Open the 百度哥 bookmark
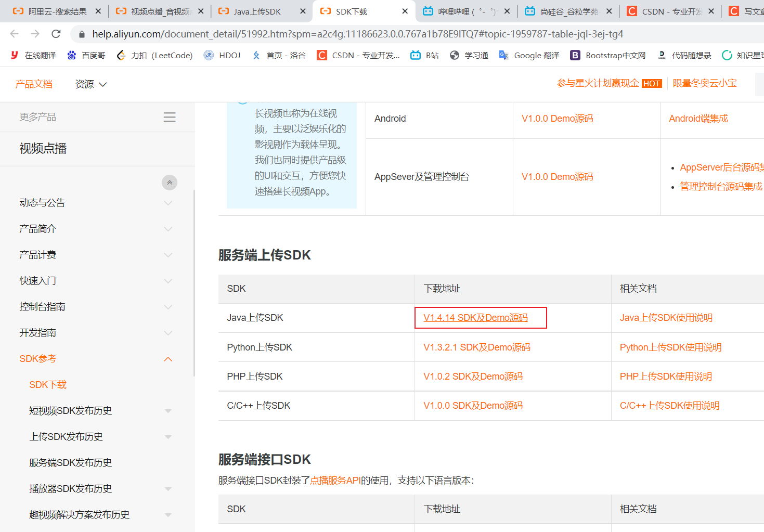Viewport: 764px width, 532px height. tap(86, 55)
